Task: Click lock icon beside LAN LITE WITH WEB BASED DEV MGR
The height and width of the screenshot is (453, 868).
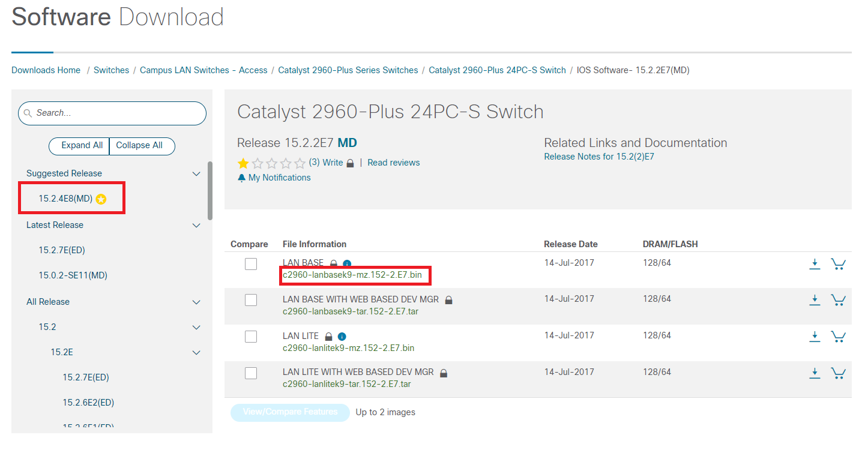Action: pos(444,373)
